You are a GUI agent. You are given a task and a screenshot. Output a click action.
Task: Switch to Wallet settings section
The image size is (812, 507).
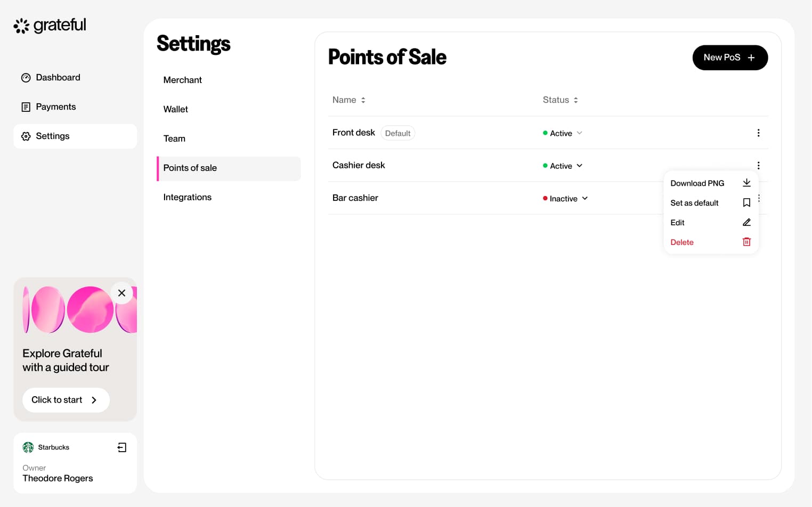[x=175, y=110]
